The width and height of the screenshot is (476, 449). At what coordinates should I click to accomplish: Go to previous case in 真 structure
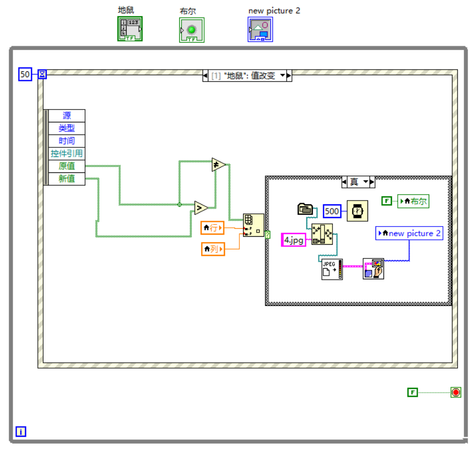coord(344,182)
